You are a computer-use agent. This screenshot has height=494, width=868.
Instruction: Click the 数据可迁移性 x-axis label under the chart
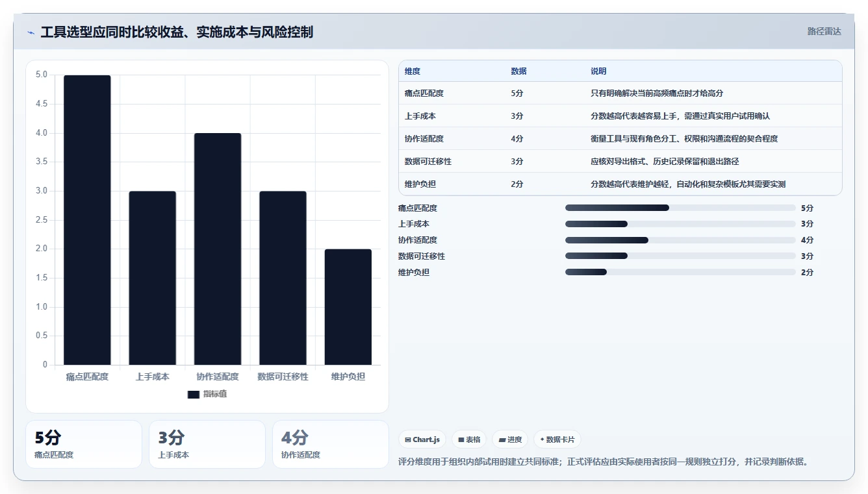283,377
